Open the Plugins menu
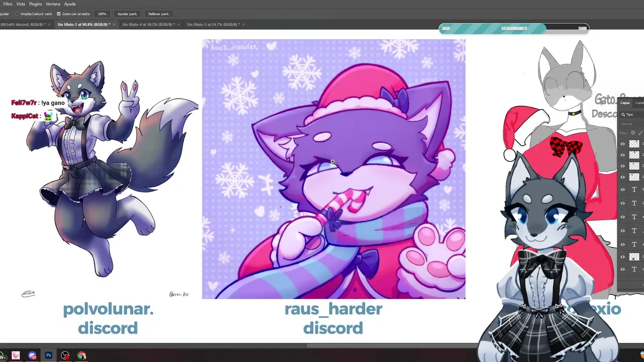644x362 pixels. coord(35,4)
